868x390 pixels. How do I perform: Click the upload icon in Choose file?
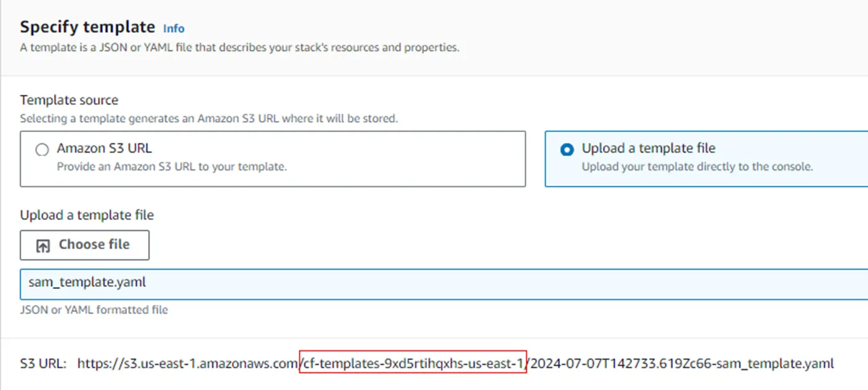click(43, 246)
